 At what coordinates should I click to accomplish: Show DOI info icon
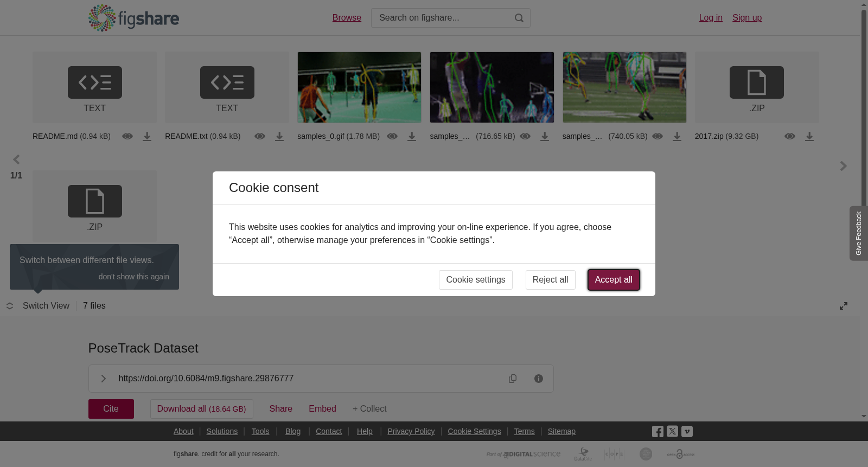point(539,379)
